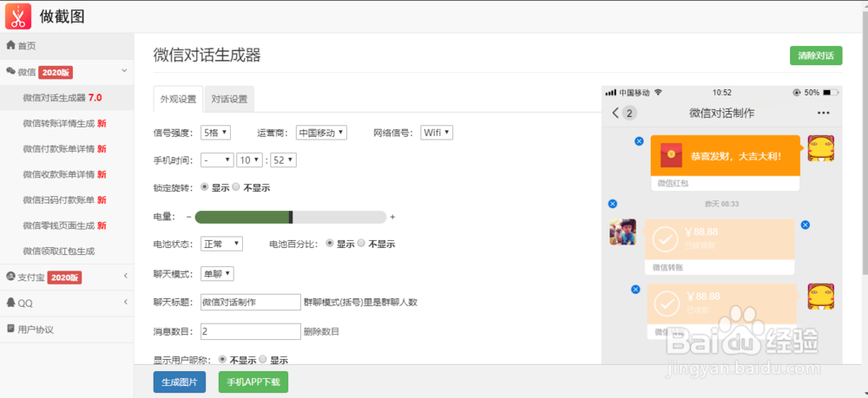Click the 电量 battery level slider

click(x=291, y=218)
